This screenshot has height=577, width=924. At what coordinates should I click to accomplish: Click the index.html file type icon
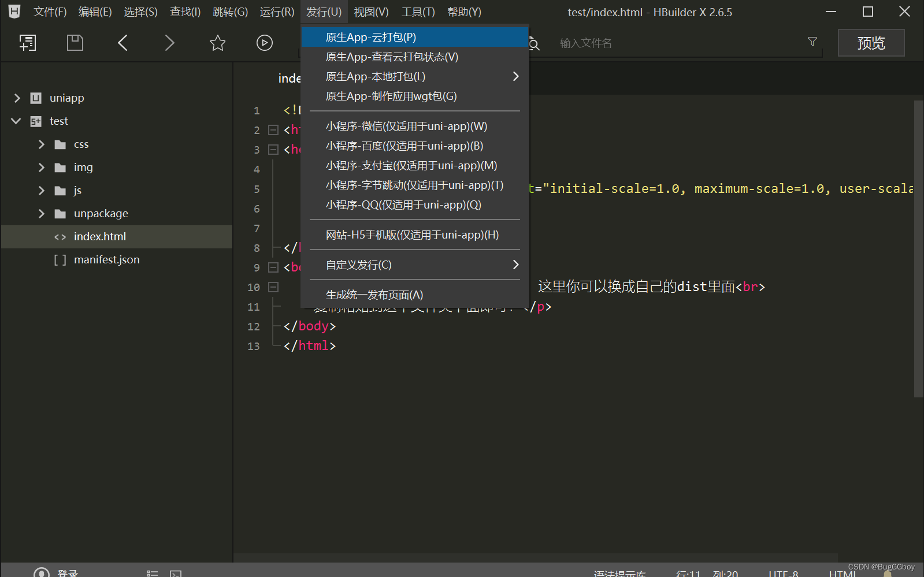pos(60,237)
